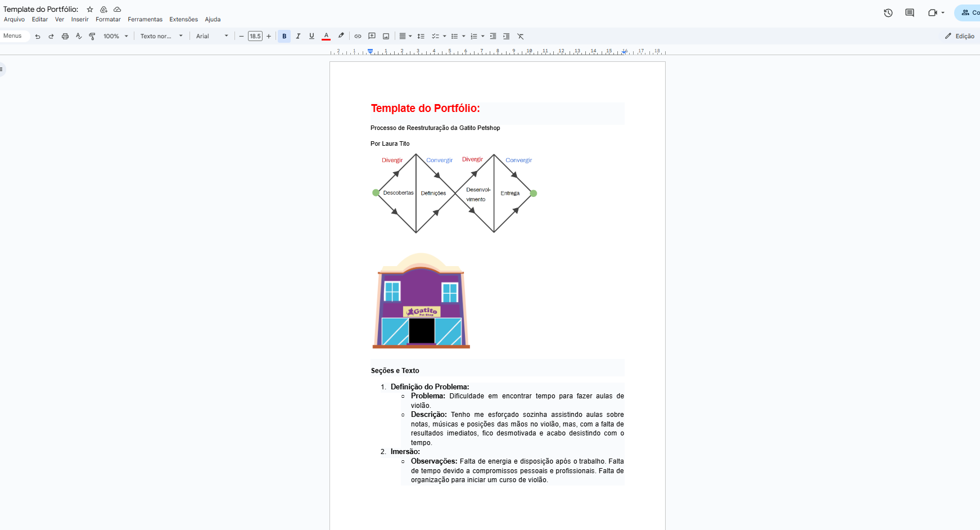Decrease the indent icon
Image resolution: width=980 pixels, height=530 pixels.
click(x=493, y=36)
